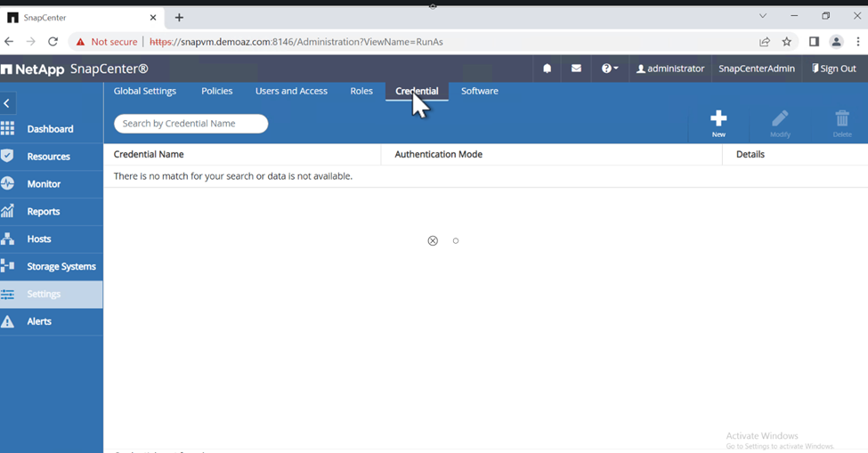This screenshot has width=868, height=453.
Task: Switch to Global Settings tab
Action: click(145, 91)
